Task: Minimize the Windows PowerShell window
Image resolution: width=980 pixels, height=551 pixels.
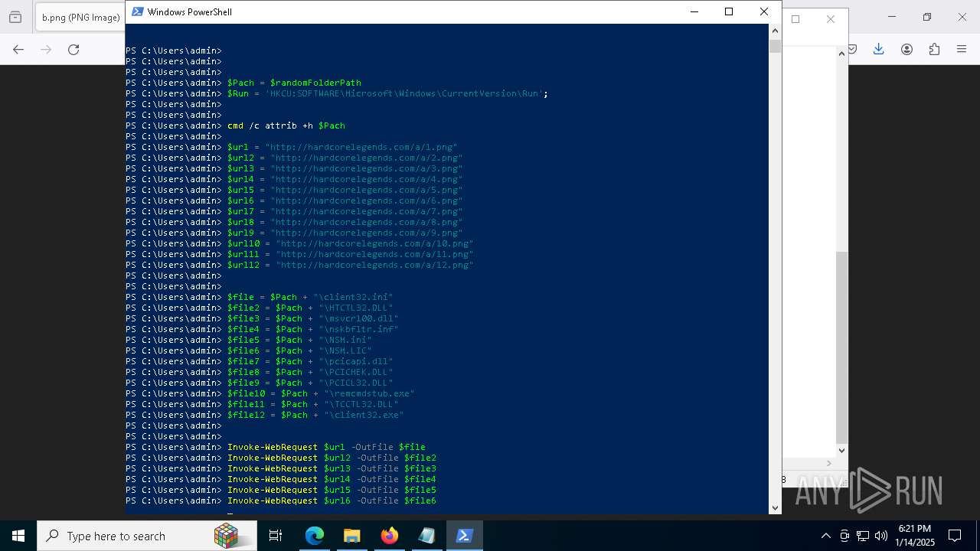Action: tap(694, 11)
